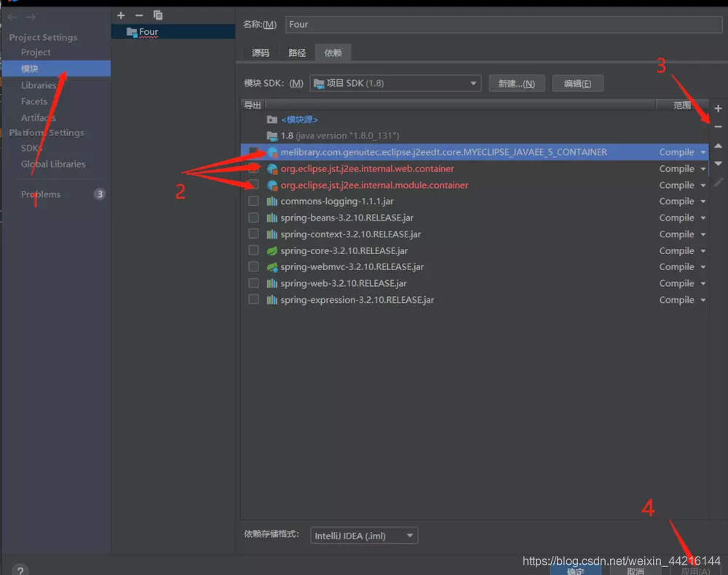Select the org.eclipse.jst.j2ee.internal.web.container row

[475, 168]
